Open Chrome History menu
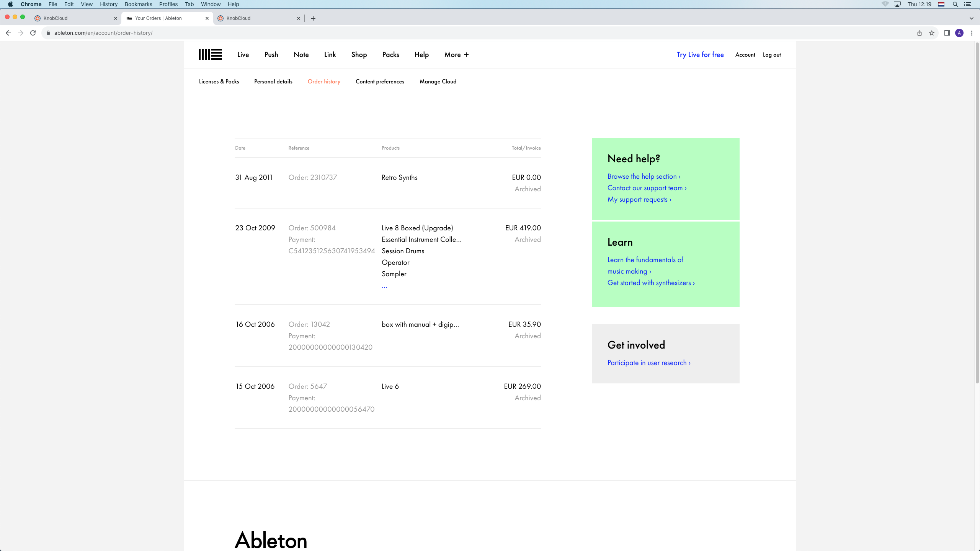980x551 pixels. (x=109, y=4)
